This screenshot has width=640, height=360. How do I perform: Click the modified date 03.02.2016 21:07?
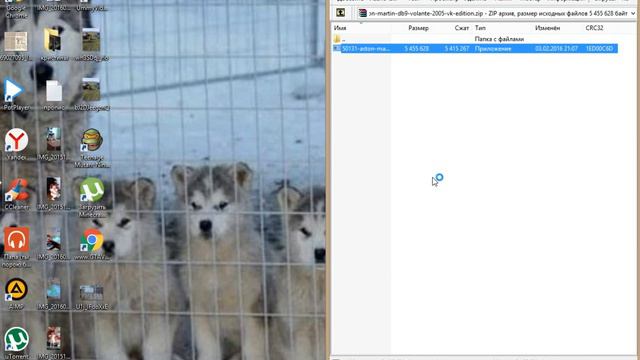coord(556,49)
